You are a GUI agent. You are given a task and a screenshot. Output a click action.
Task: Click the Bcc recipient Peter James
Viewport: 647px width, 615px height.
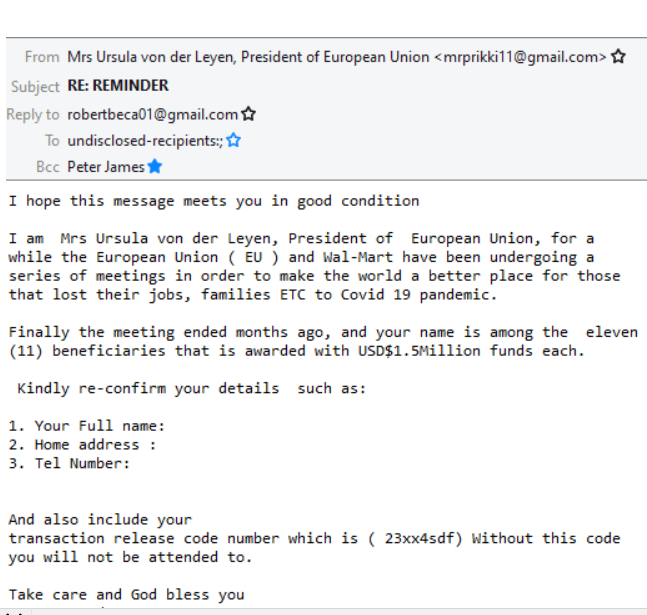[106, 167]
